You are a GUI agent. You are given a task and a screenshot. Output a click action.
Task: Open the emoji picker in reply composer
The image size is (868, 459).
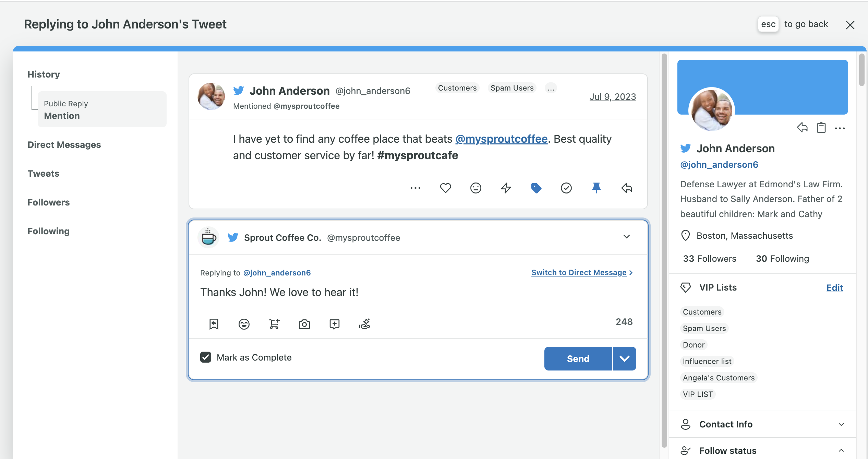point(244,324)
